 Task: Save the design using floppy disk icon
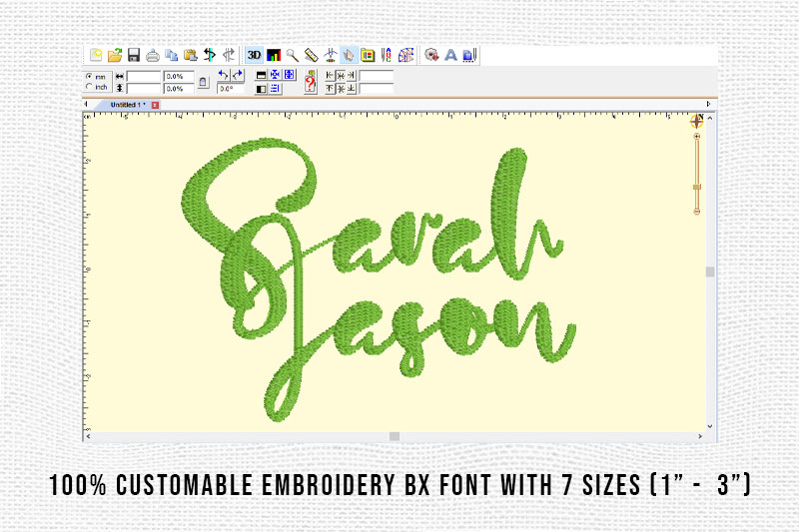coord(134,55)
